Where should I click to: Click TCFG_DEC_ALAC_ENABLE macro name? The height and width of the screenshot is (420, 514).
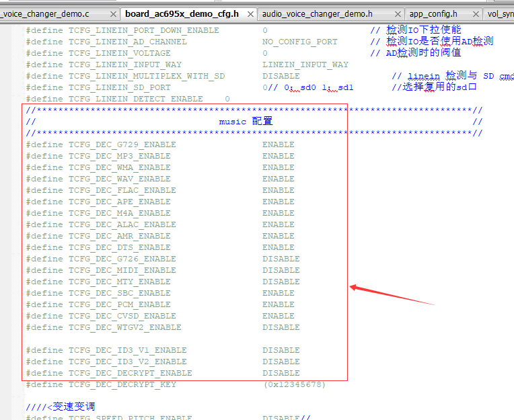click(122, 225)
